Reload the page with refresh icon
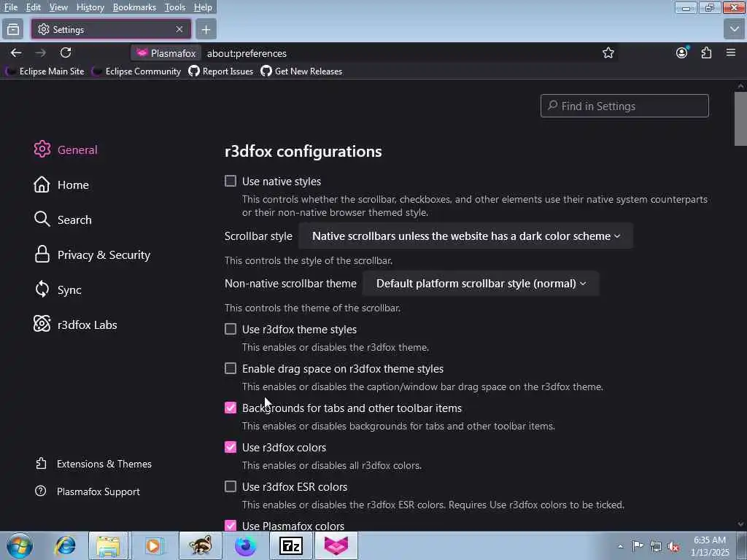The image size is (747, 560). 66,52
